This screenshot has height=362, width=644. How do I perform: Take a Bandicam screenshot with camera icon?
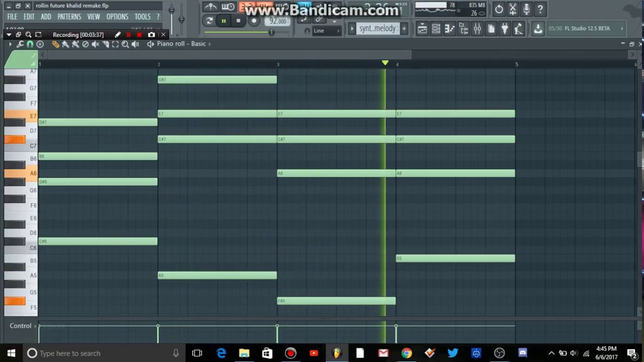click(x=151, y=35)
